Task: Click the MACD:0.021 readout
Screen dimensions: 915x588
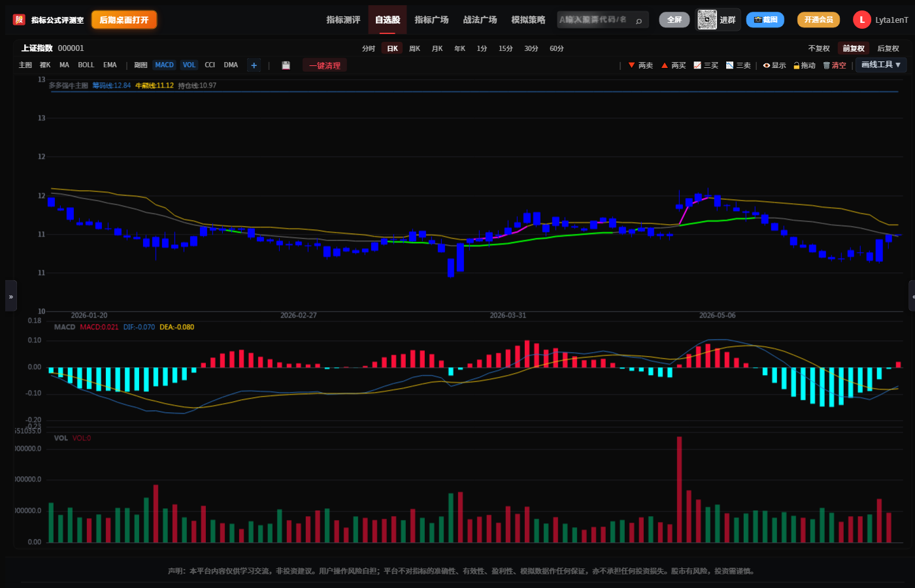Action: click(x=99, y=327)
